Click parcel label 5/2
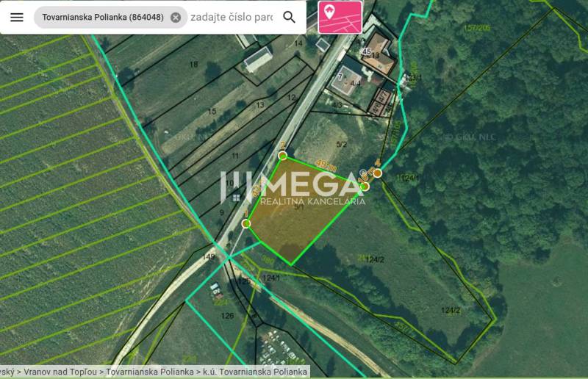 (x=342, y=144)
